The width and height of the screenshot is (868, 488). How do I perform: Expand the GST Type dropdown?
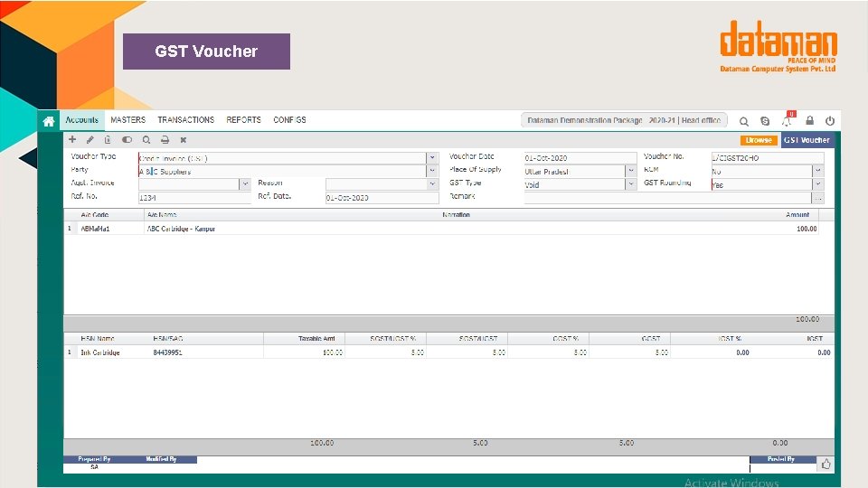630,184
